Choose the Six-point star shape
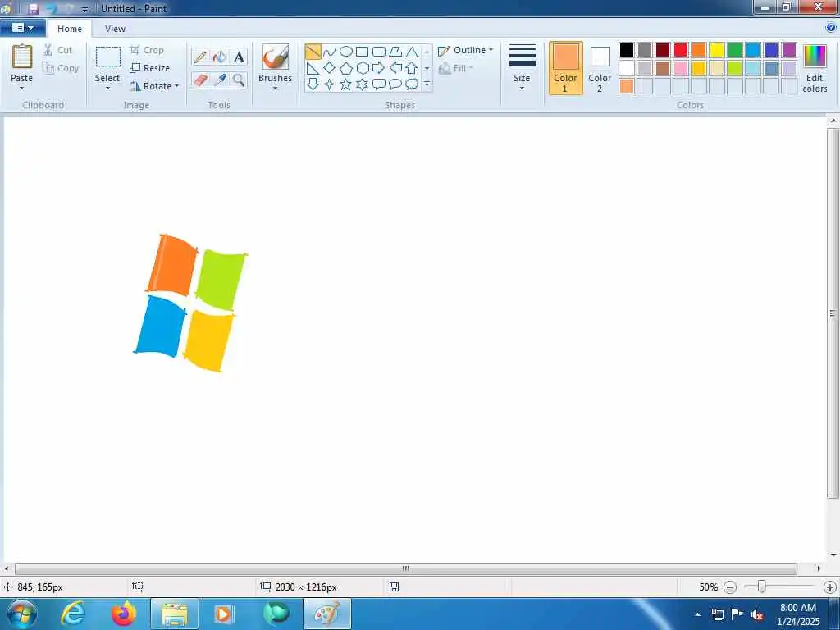840x630 pixels. (362, 84)
